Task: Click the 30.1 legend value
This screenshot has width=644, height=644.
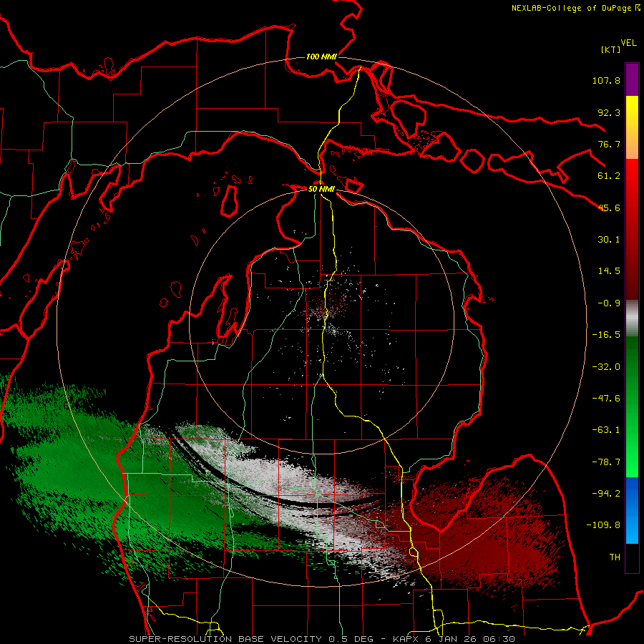Action: tap(609, 240)
